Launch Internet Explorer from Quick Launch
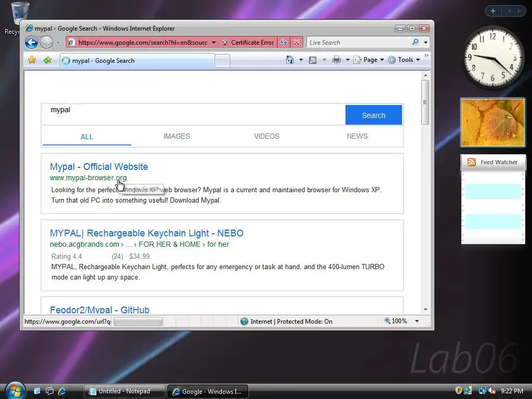 pyautogui.click(x=62, y=391)
